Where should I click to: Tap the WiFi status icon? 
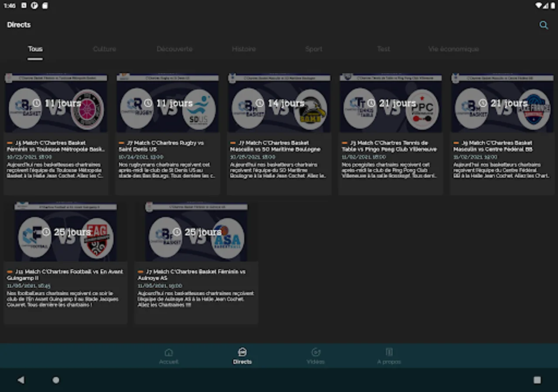pyautogui.click(x=539, y=6)
